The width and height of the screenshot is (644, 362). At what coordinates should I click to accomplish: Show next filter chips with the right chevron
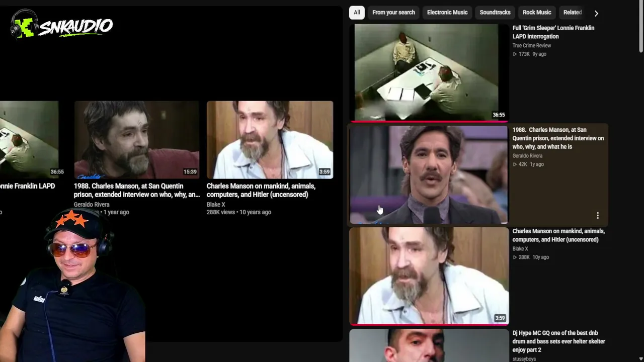click(596, 13)
